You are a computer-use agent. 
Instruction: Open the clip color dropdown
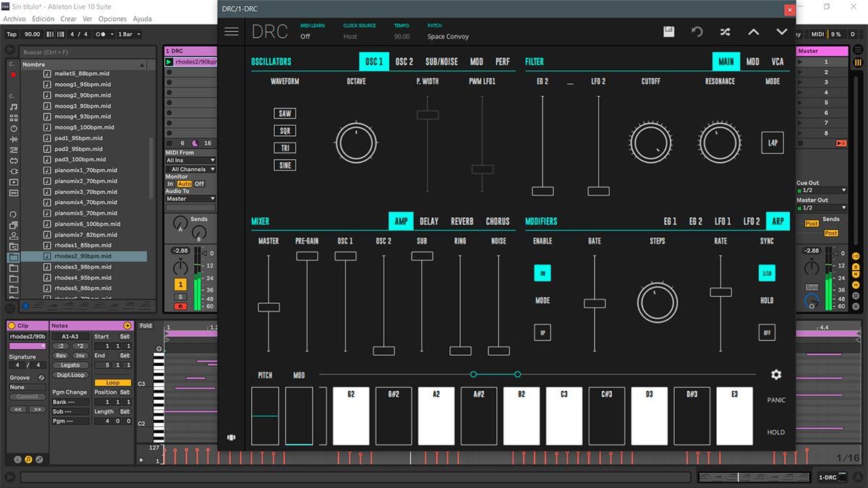27,346
